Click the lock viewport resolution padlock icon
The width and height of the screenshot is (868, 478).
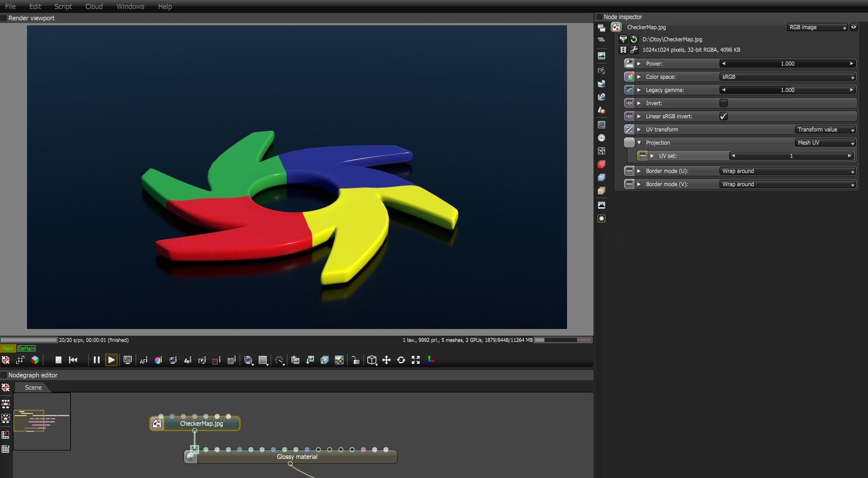pos(355,360)
